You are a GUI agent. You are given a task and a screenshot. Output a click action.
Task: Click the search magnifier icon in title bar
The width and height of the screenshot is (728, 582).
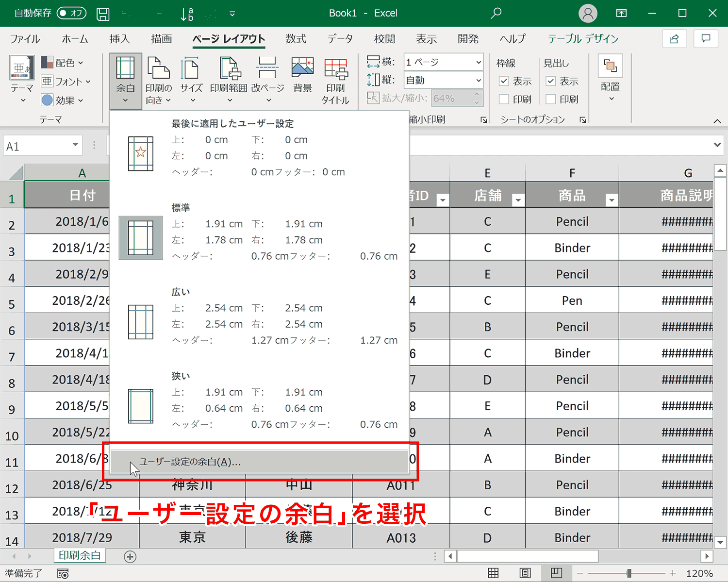click(x=496, y=13)
